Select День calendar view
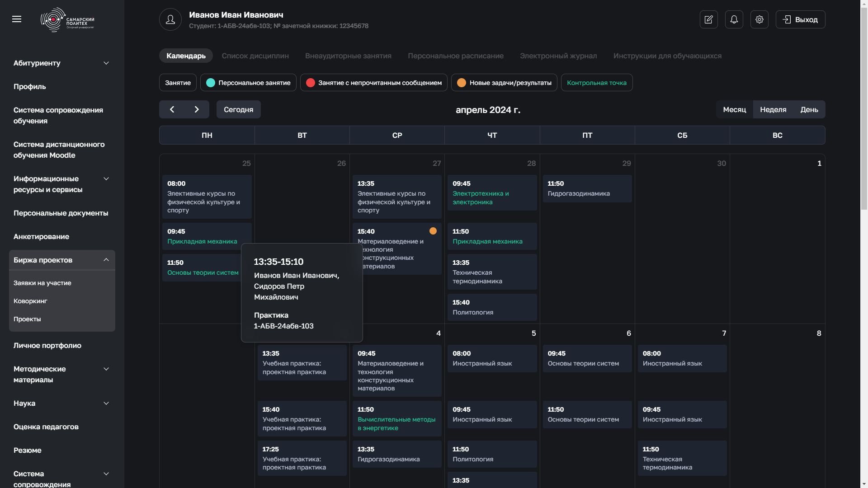 coord(809,109)
